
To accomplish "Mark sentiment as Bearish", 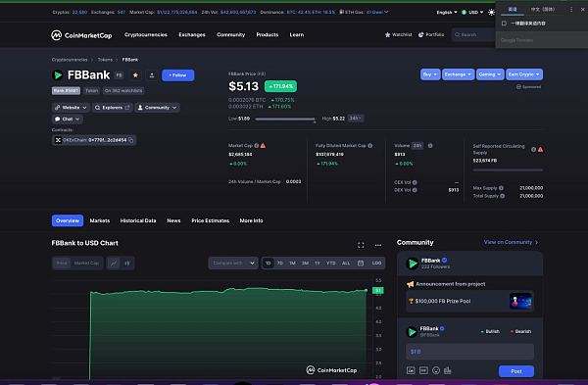I will (x=520, y=331).
